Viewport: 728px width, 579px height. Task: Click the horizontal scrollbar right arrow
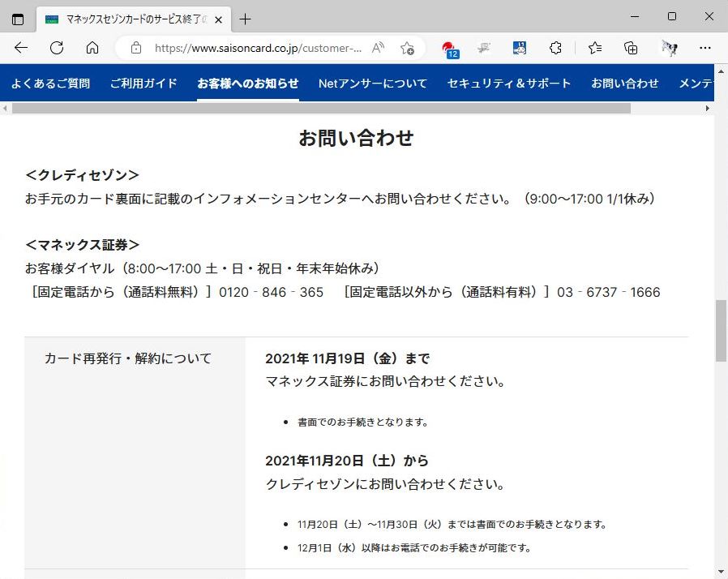(708, 108)
